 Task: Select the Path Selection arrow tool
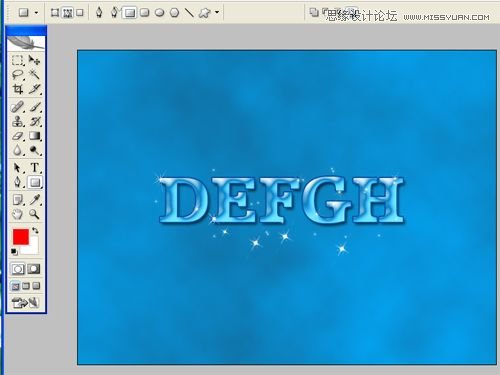pos(18,168)
